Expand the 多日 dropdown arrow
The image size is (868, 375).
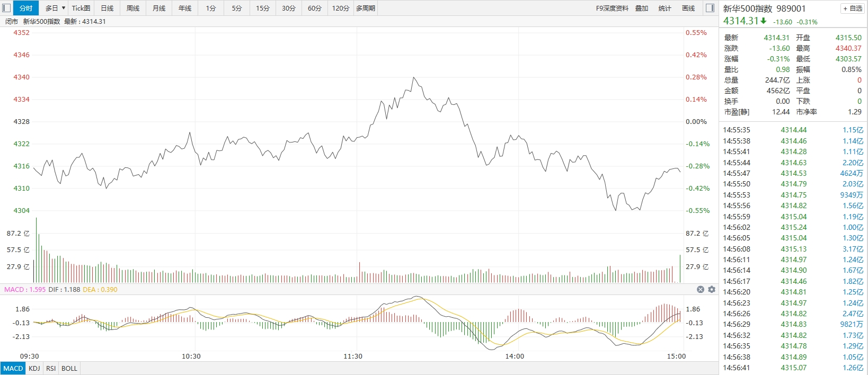click(x=64, y=8)
